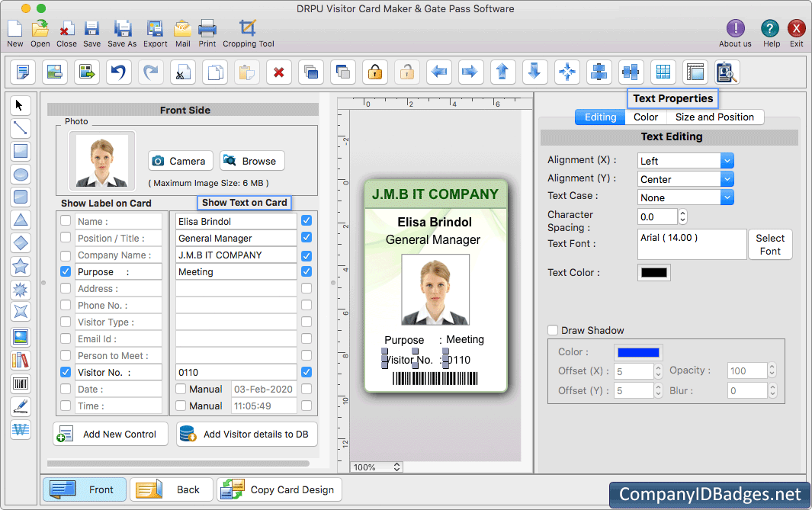
Task: Select the Signature pen tool
Action: pyautogui.click(x=20, y=406)
